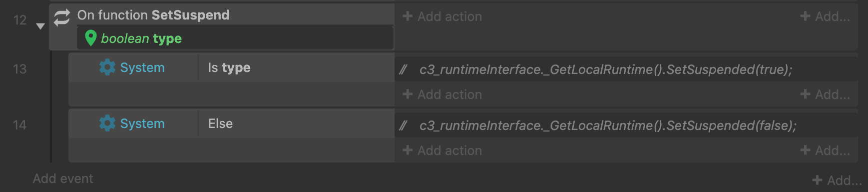Collapse event 12 with the triangle arrow
Image resolution: width=868 pixels, height=192 pixels.
40,26
